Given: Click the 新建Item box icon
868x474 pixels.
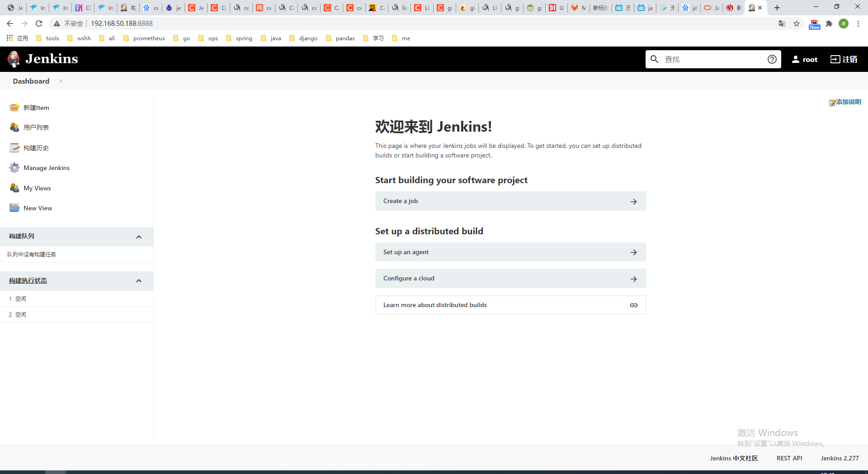Looking at the screenshot, I should (x=14, y=108).
